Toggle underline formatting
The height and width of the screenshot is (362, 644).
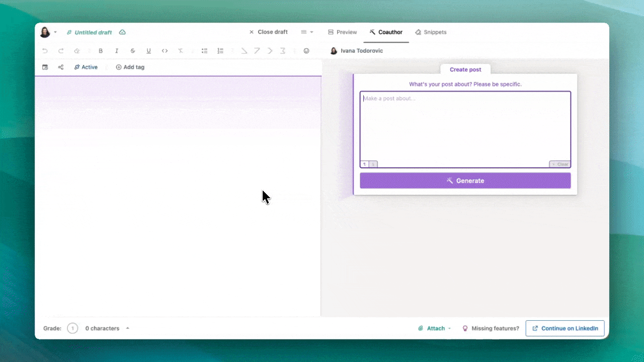(x=148, y=51)
